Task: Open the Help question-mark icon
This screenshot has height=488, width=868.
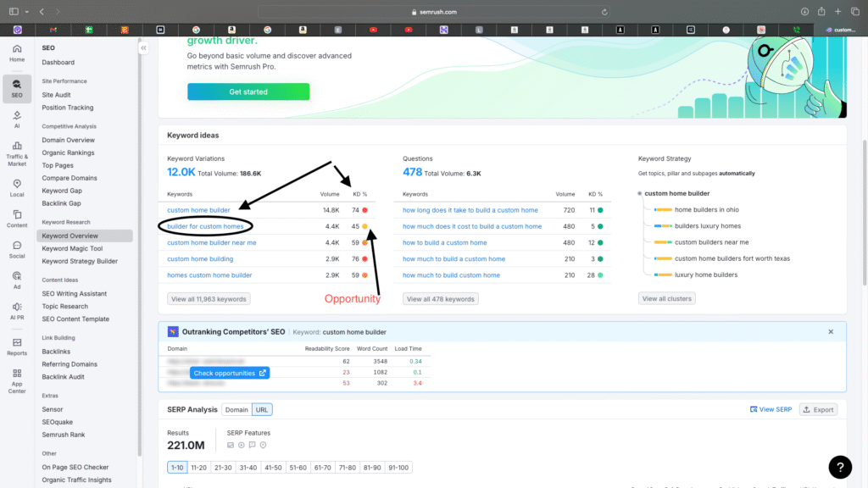Action: [839, 467]
